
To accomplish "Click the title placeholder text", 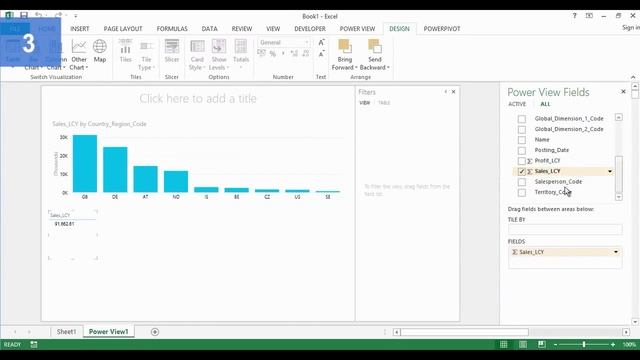I will coord(198,98).
